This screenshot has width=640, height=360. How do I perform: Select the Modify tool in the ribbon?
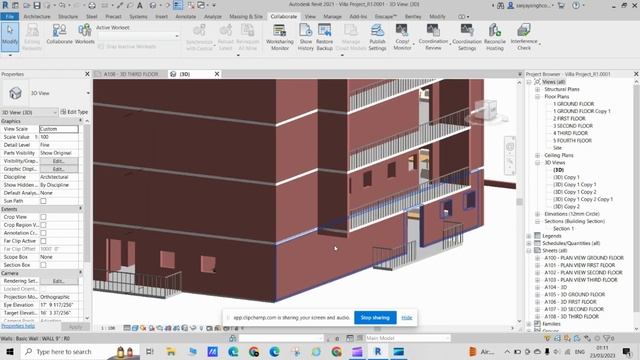click(x=10, y=36)
